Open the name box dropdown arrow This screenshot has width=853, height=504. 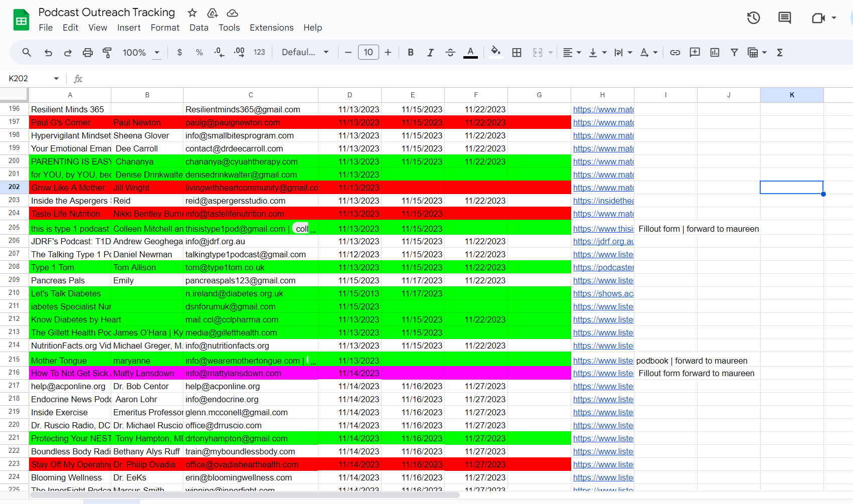(56, 79)
